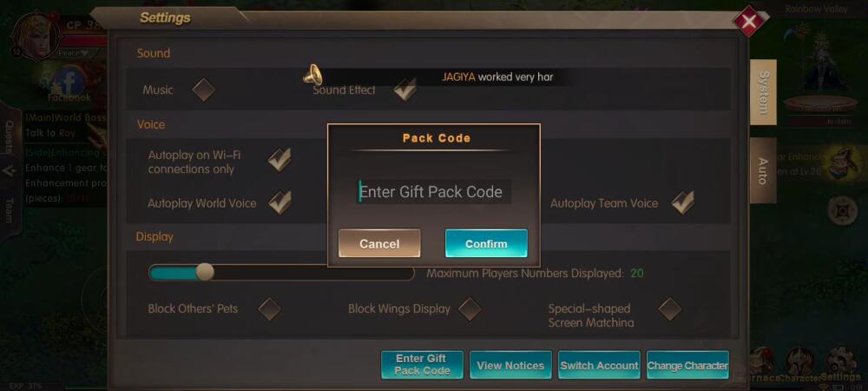Enable Block Others' Pets option
Image resolution: width=868 pixels, height=391 pixels.
(270, 309)
